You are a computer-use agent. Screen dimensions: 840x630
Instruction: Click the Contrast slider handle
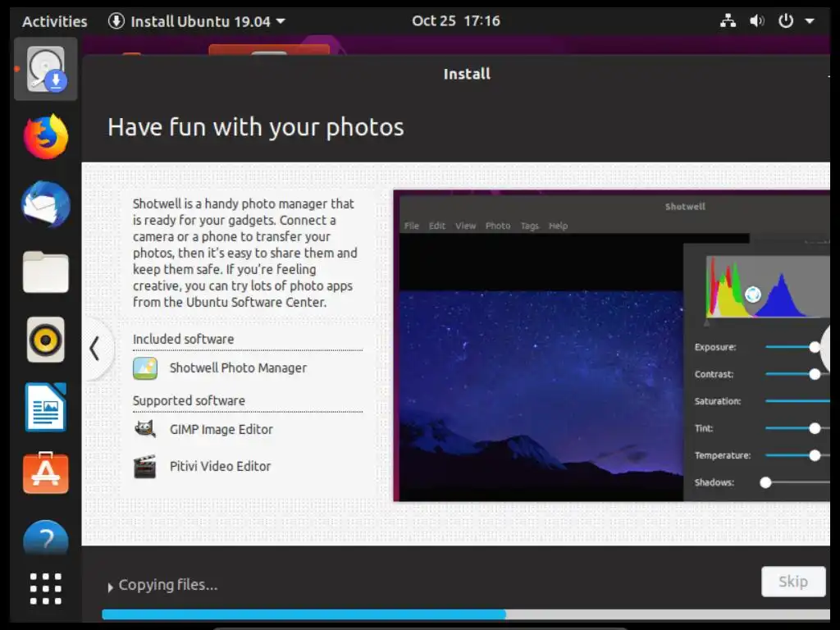pyautogui.click(x=815, y=374)
